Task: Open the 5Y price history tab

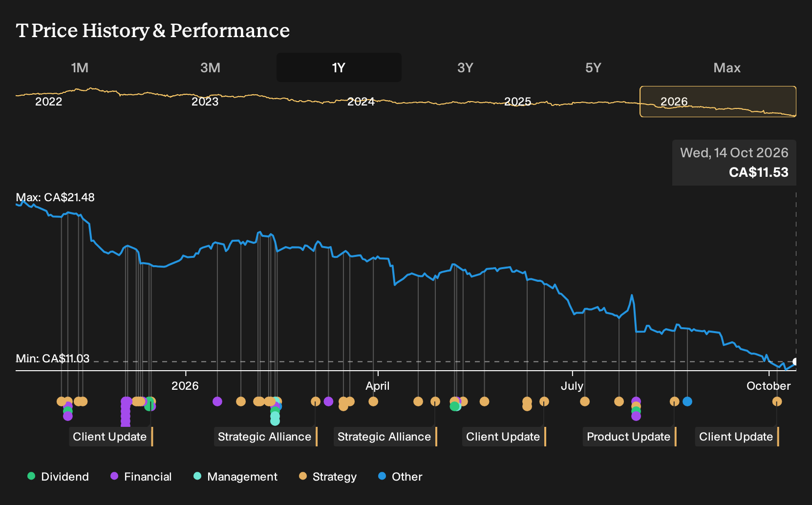Action: click(x=593, y=67)
